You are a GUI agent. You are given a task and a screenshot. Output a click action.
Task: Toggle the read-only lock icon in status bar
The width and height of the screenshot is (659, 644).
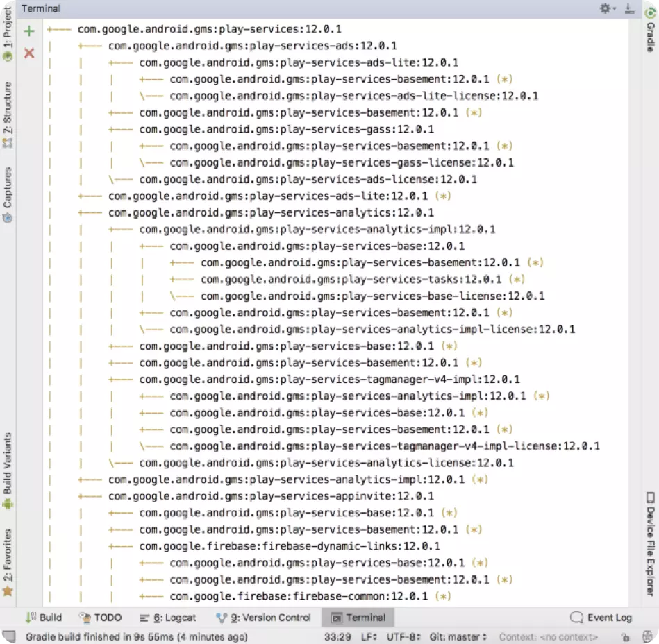pos(626,637)
